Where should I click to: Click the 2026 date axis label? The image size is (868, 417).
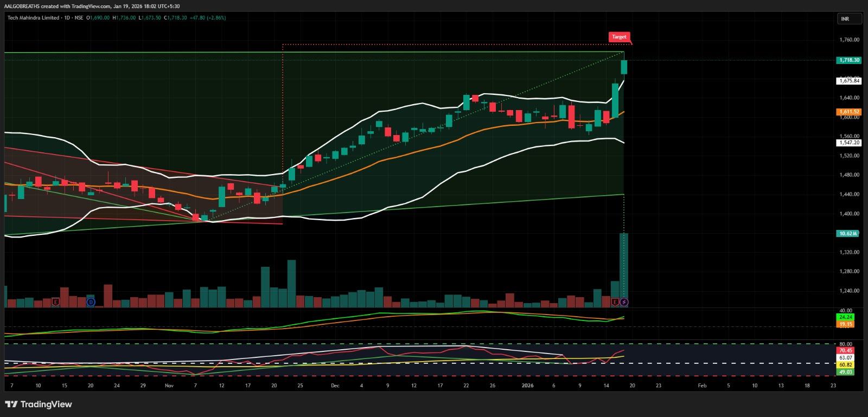(527, 386)
